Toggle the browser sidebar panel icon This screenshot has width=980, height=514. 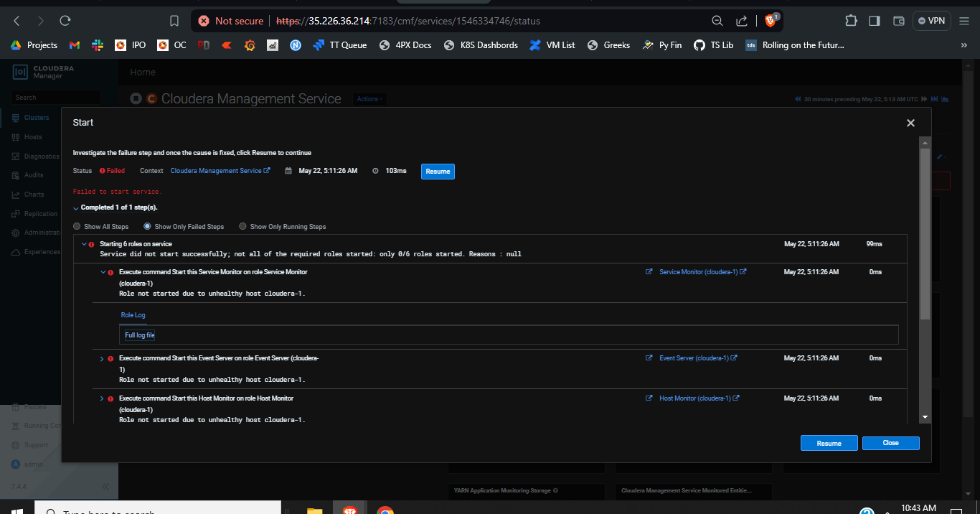874,21
